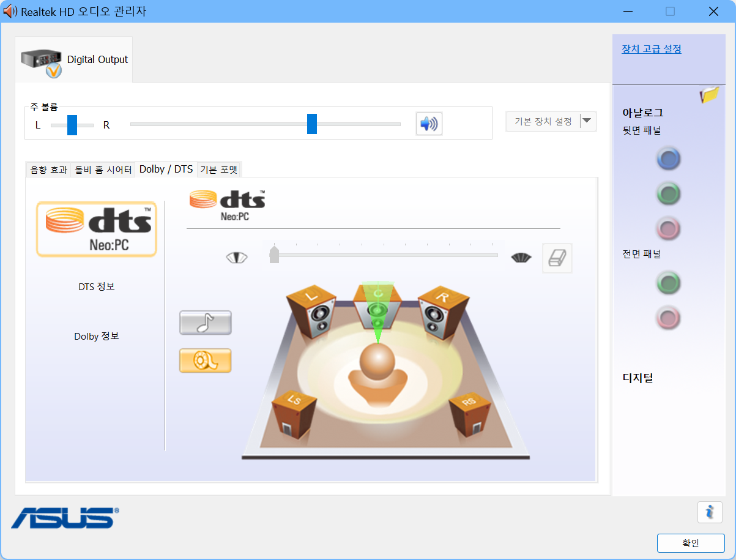Image resolution: width=736 pixels, height=560 pixels.
Task: Click the green front panel jack
Action: click(x=669, y=283)
